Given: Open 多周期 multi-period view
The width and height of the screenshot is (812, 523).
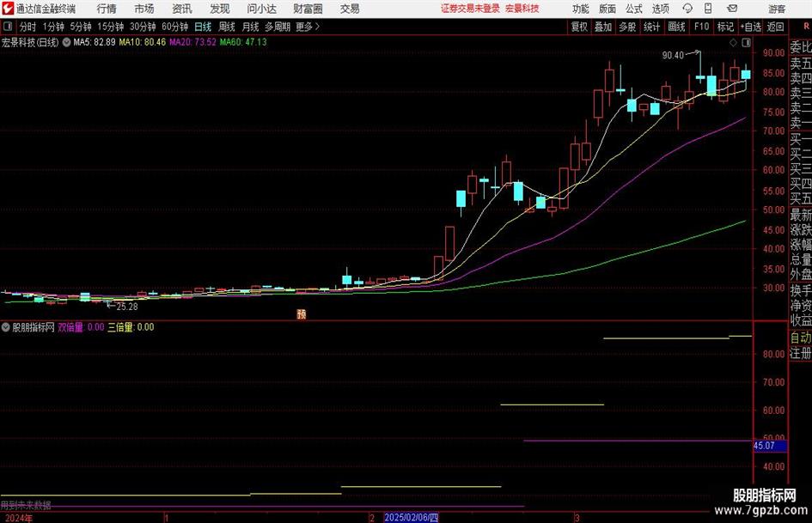Looking at the screenshot, I should pos(278,27).
